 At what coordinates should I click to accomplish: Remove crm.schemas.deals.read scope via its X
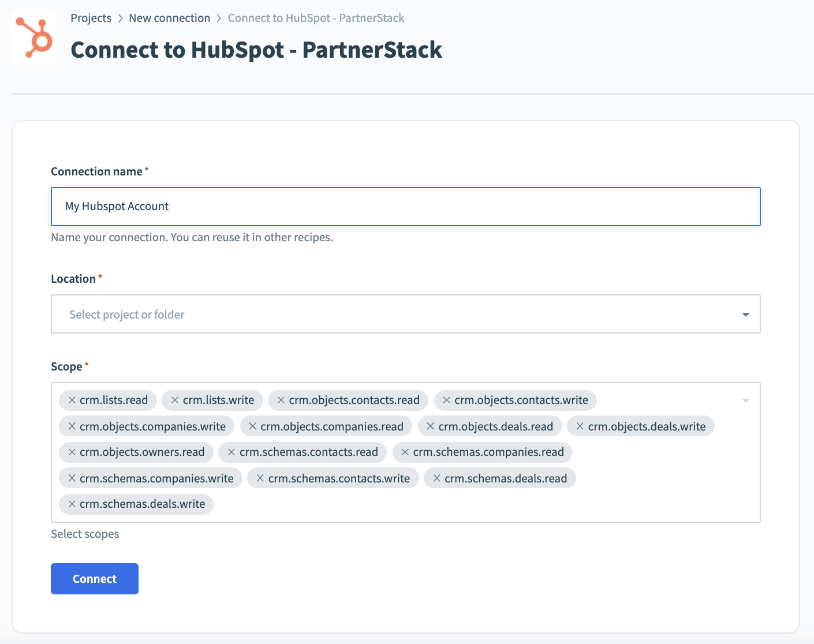[437, 478]
